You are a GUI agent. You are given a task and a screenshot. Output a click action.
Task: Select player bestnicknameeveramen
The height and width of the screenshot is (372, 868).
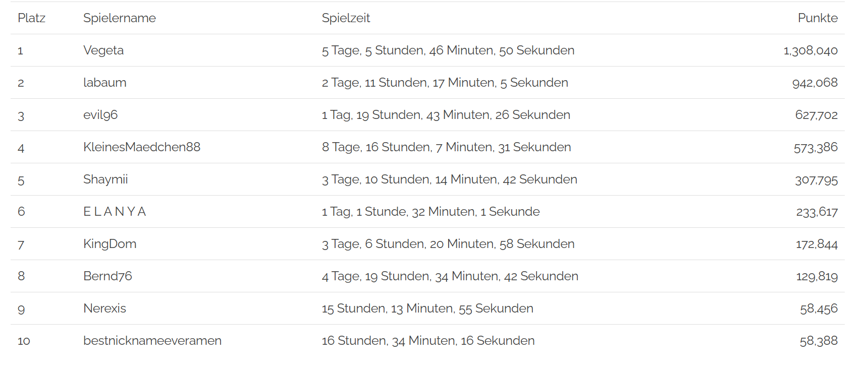pos(152,341)
